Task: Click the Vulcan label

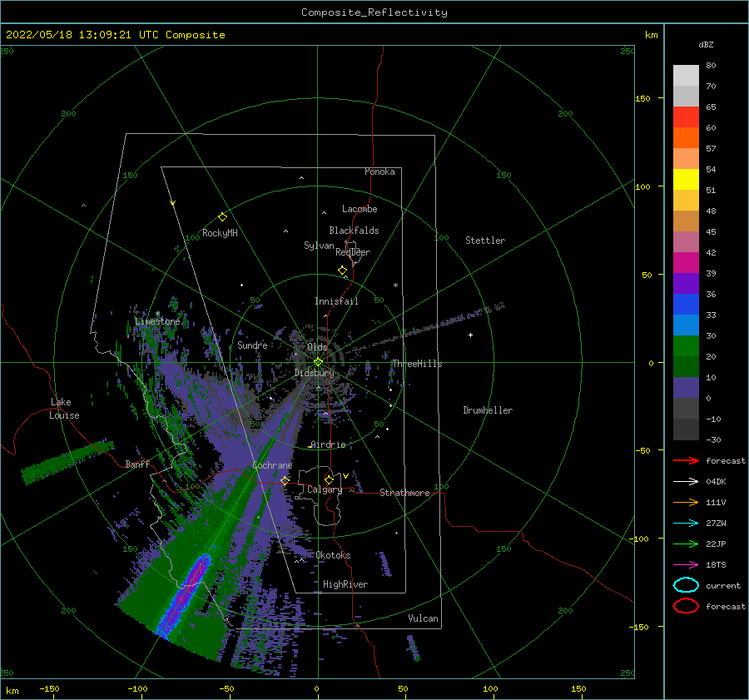Action: (424, 618)
